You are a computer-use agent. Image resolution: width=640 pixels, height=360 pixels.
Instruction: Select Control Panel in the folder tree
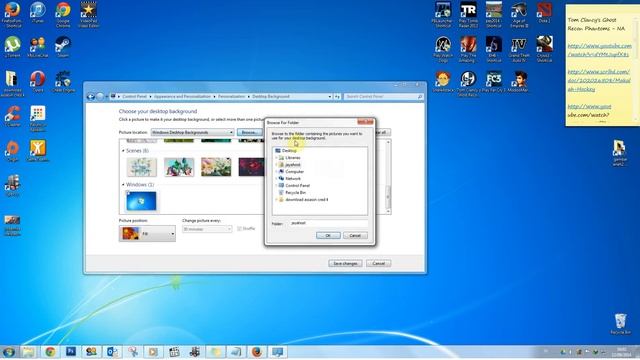pos(297,185)
